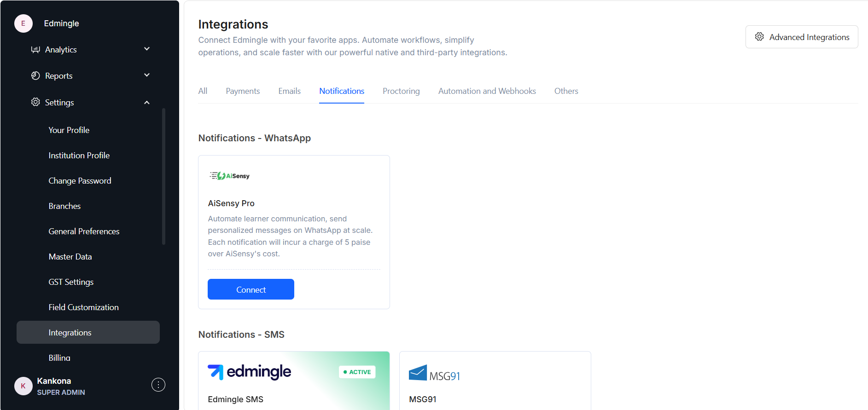Open the three-dot menu beside Kankona
The width and height of the screenshot is (868, 410).
tap(158, 385)
